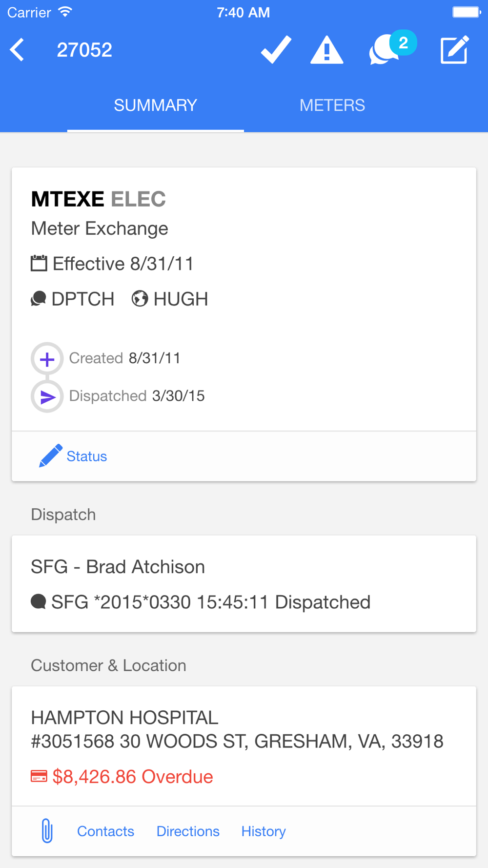488x868 pixels.
Task: Tap the warning triangle icon
Action: pos(326,50)
